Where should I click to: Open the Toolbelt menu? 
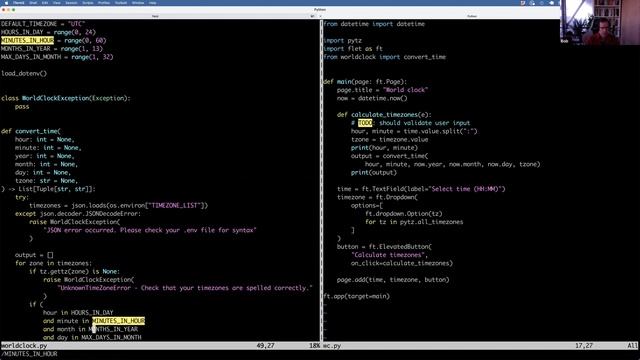[x=121, y=2]
